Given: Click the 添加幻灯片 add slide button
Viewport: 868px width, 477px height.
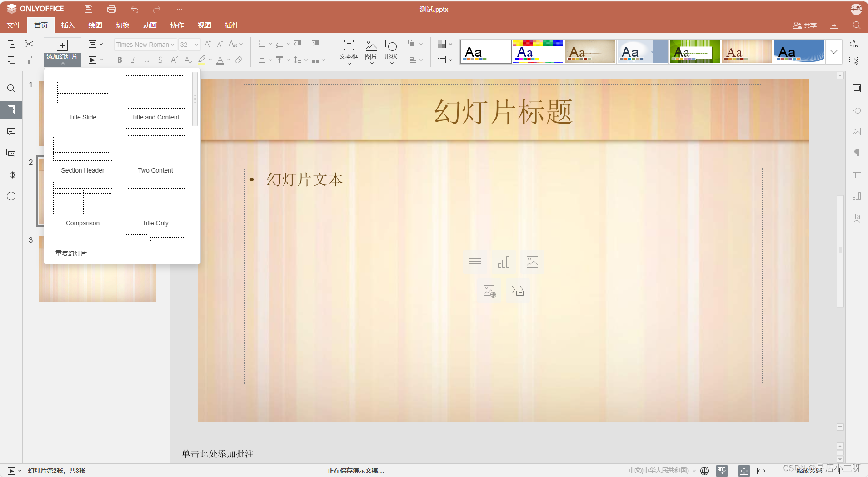Looking at the screenshot, I should [62, 51].
